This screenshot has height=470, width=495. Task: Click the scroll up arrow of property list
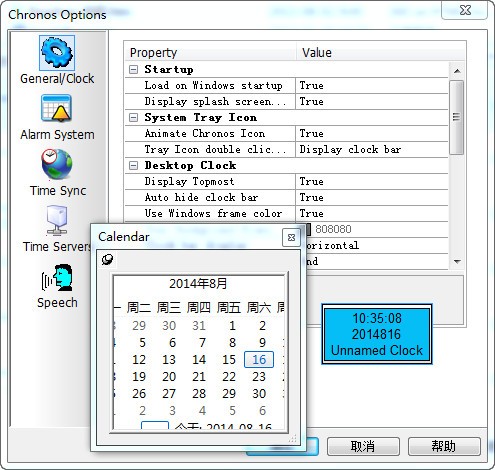[x=457, y=71]
